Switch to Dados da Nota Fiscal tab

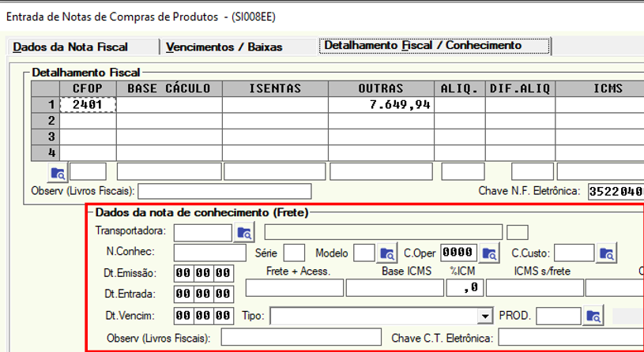[70, 47]
